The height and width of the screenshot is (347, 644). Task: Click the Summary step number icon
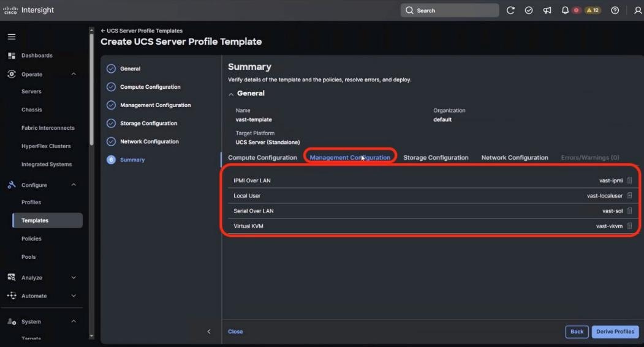coord(111,160)
